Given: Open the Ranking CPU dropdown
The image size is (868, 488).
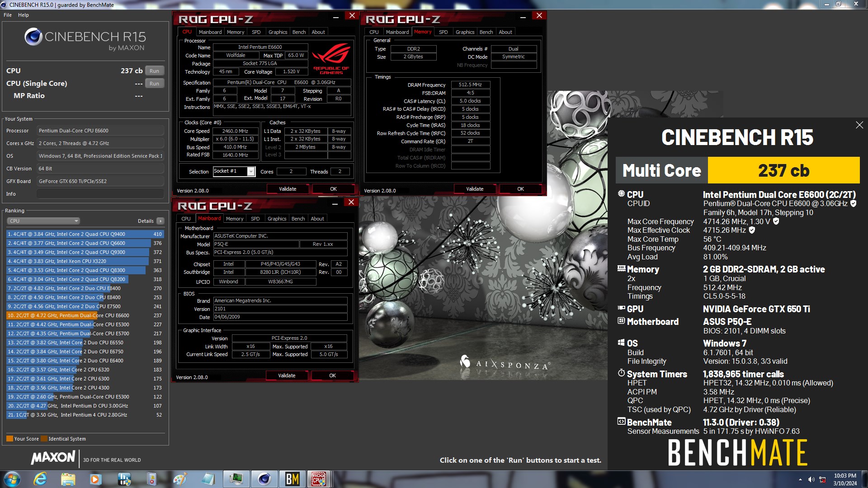Looking at the screenshot, I should click(x=43, y=221).
